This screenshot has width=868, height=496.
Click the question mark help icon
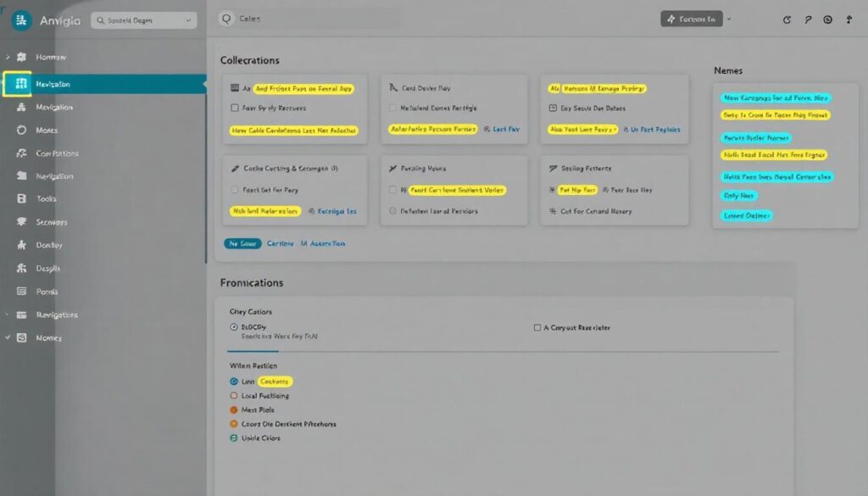(808, 20)
